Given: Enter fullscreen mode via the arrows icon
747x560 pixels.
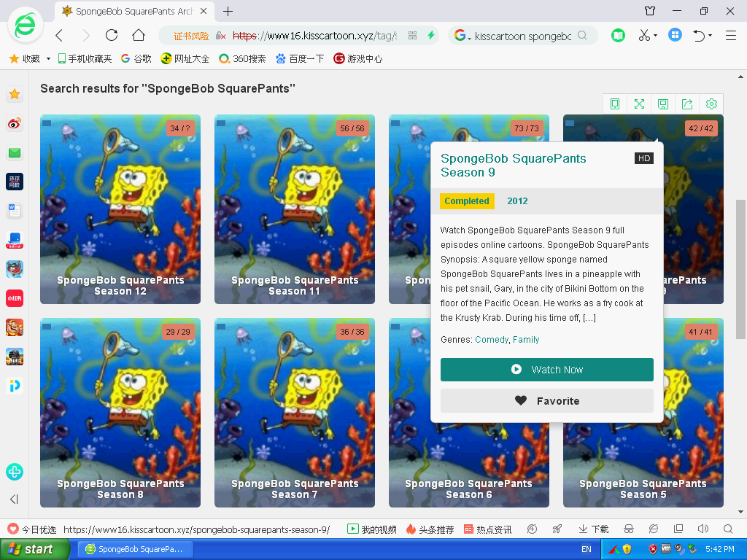Looking at the screenshot, I should click(639, 104).
